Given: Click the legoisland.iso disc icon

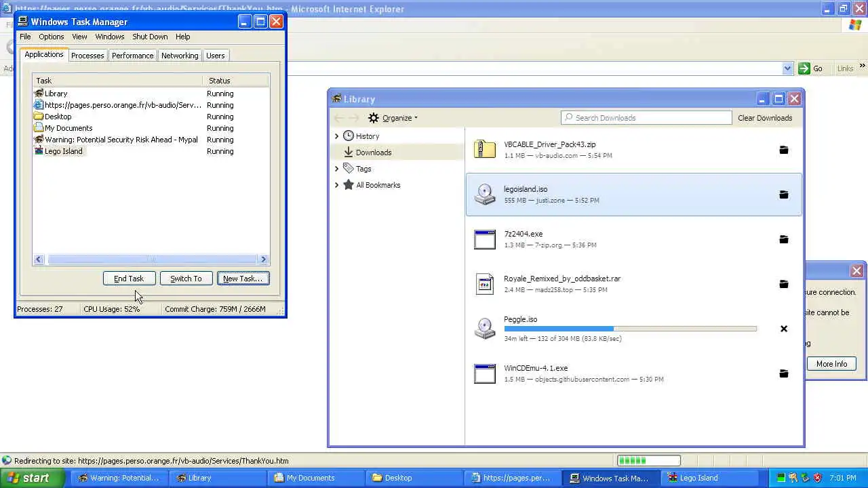Looking at the screenshot, I should (x=484, y=194).
